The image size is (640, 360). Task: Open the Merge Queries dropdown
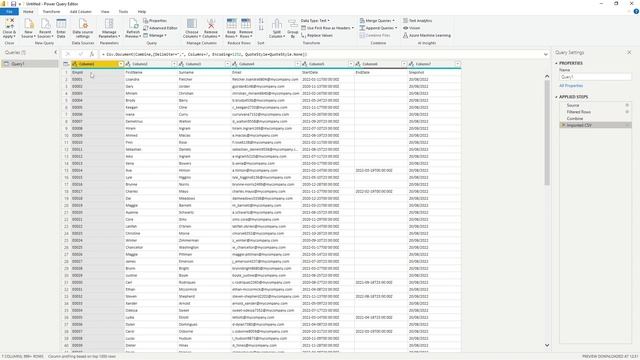tap(377, 20)
